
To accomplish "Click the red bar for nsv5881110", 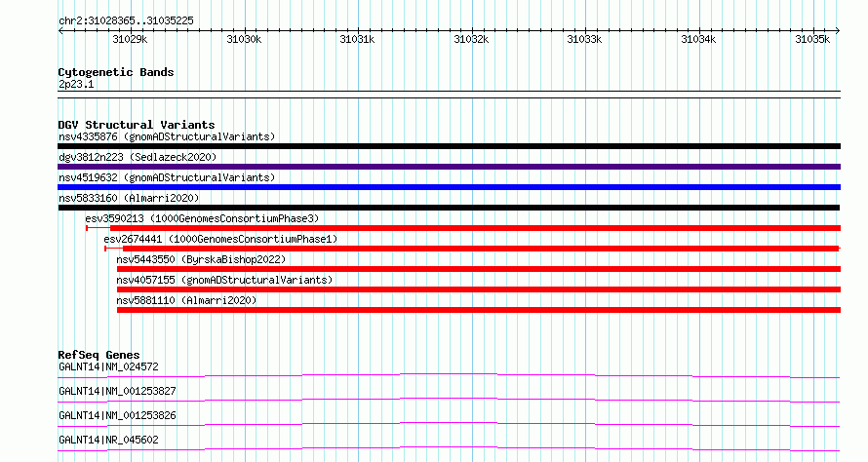I will (479, 310).
